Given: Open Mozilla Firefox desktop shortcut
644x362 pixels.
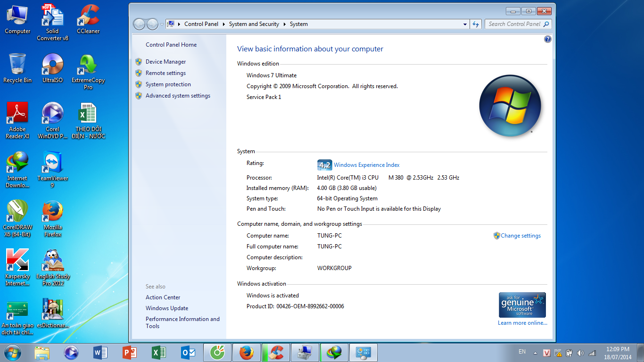Looking at the screenshot, I should [x=52, y=218].
